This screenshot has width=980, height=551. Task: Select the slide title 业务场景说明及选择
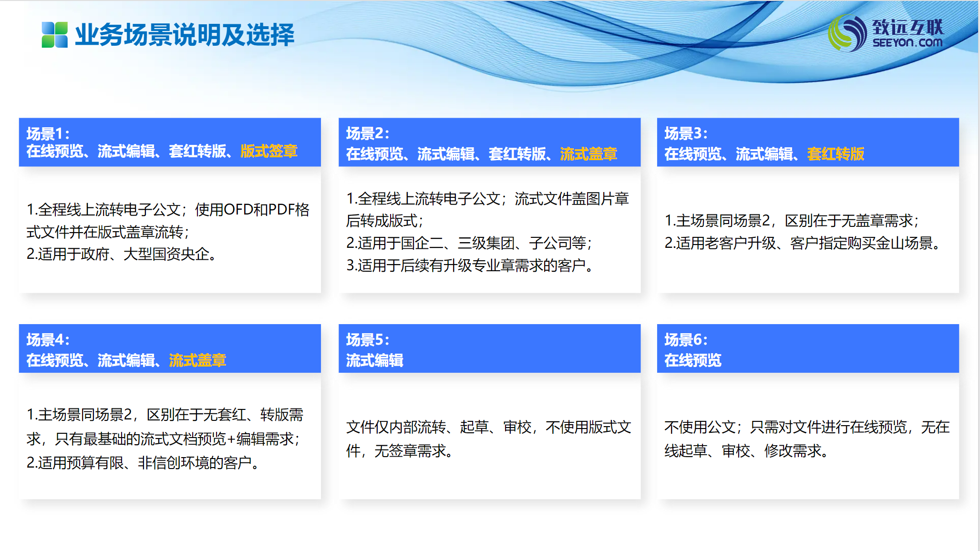point(185,35)
